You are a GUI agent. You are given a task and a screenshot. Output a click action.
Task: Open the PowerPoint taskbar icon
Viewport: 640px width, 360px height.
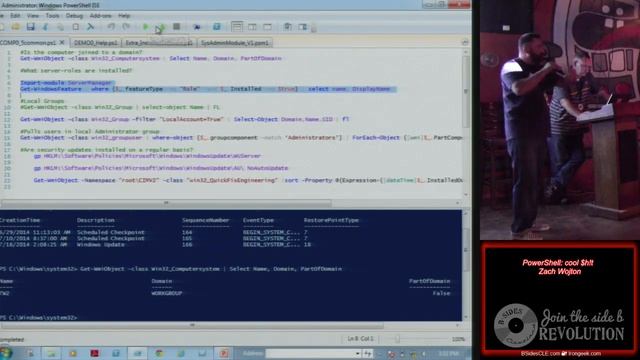point(224,353)
